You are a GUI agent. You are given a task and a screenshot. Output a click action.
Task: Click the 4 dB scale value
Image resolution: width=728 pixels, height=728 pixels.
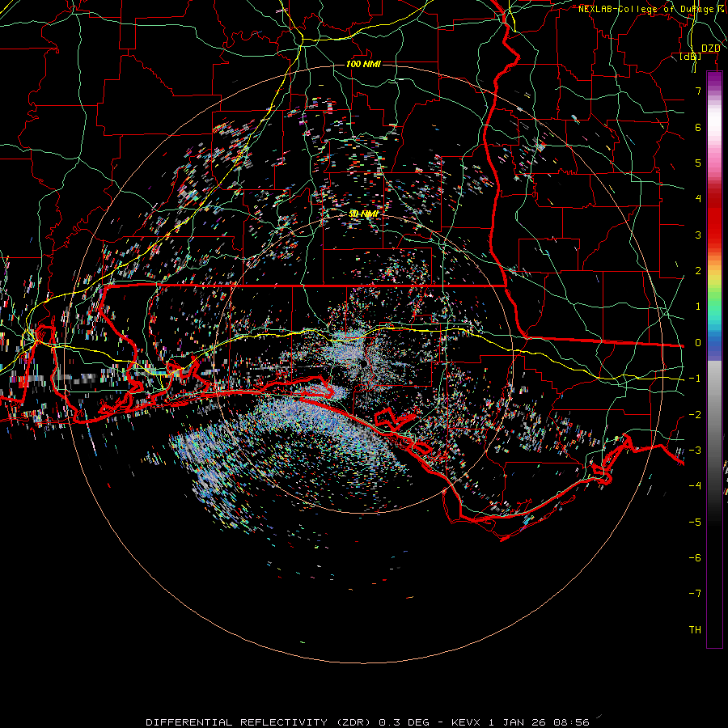coord(698,199)
